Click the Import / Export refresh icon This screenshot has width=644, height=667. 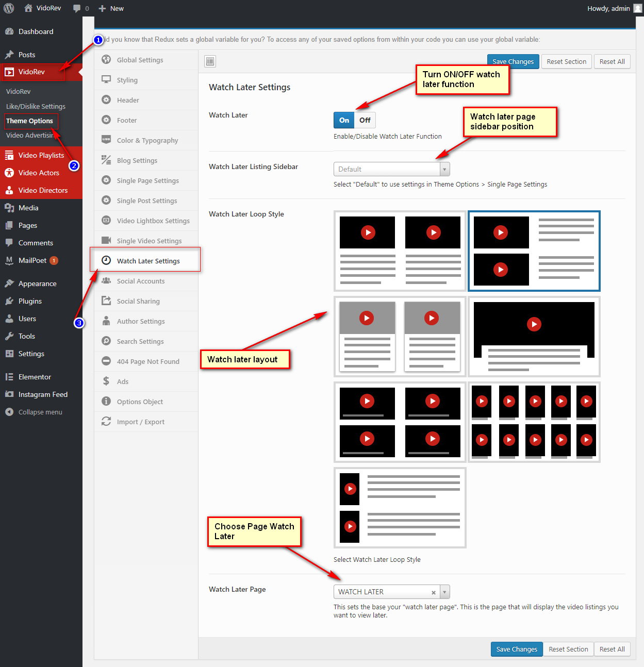pyautogui.click(x=106, y=422)
